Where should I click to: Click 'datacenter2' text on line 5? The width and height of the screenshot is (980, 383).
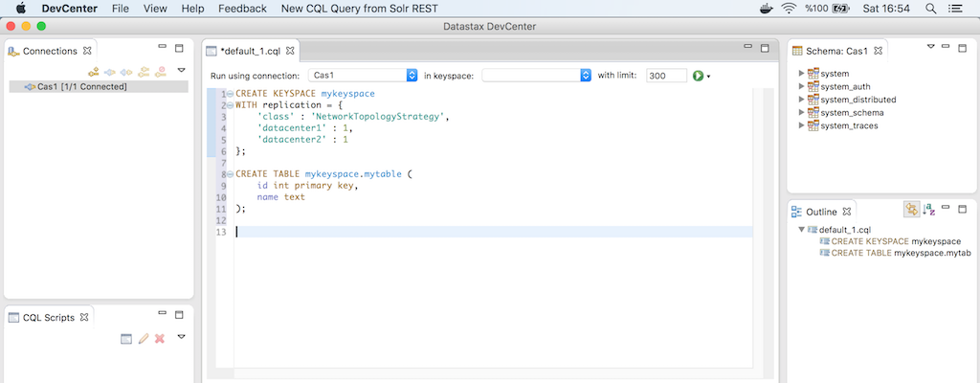coord(290,140)
